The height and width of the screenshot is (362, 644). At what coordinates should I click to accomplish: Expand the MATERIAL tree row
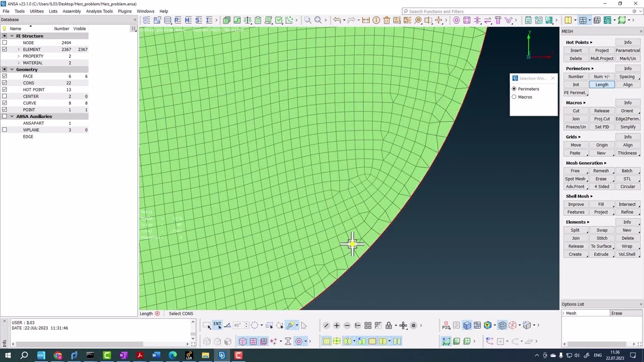[x=19, y=63]
